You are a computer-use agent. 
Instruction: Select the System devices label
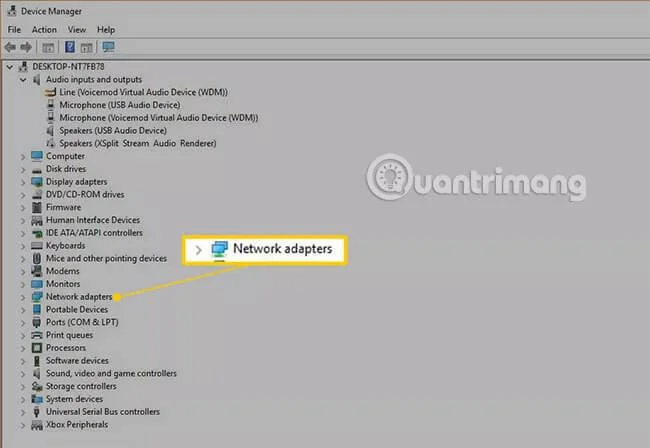[x=74, y=399]
